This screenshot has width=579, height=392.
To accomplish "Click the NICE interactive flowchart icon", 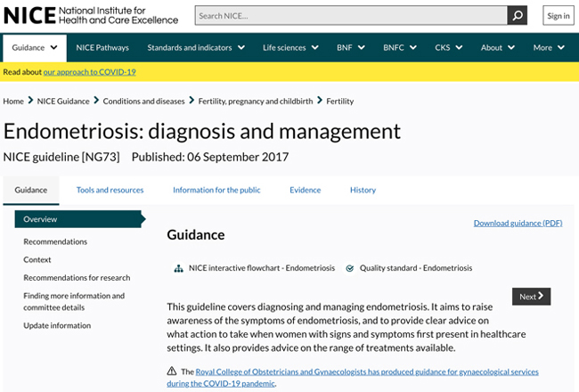I will pyautogui.click(x=179, y=268).
